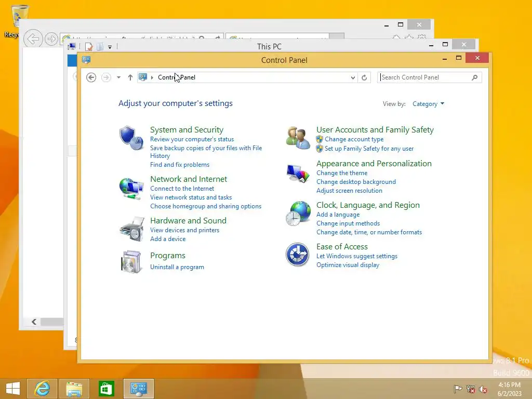Open the Clock, Language, and Region globe icon
The image size is (532, 399).
click(298, 214)
